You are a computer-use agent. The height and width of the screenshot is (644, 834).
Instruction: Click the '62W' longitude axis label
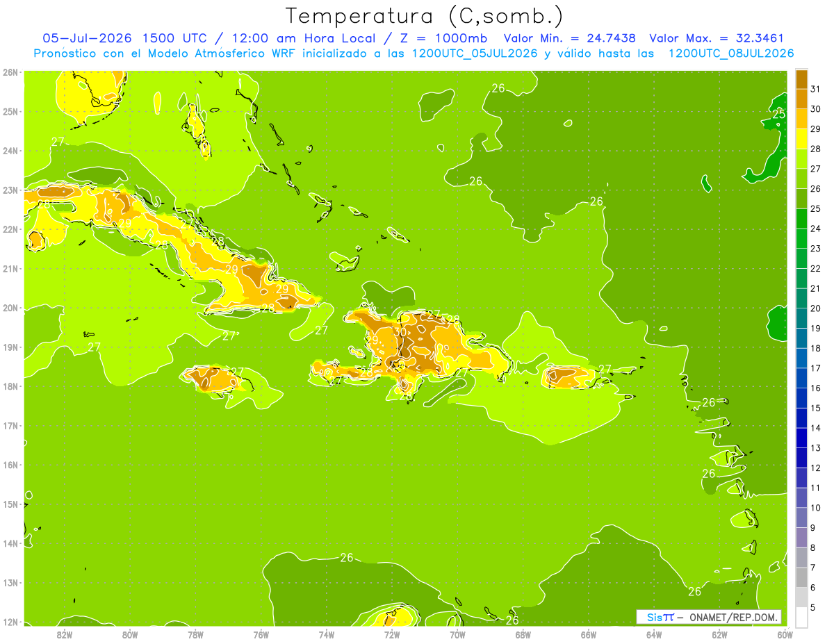pos(719,634)
